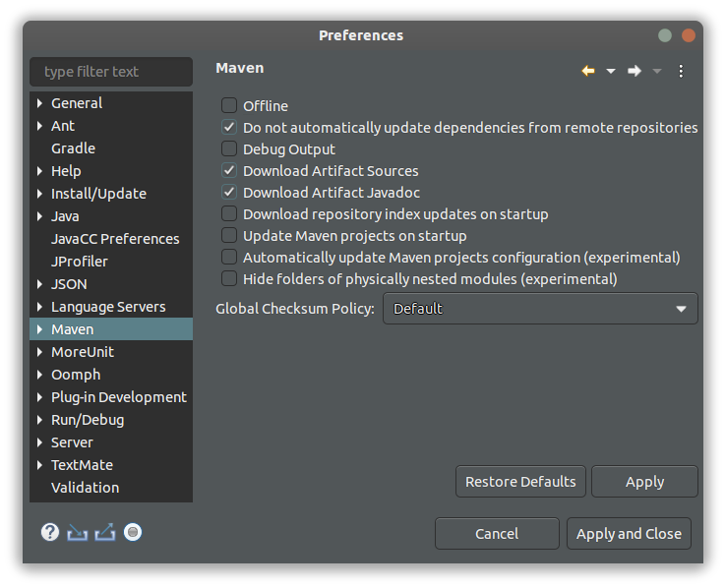726x588 pixels.
Task: Enable Hide folders of physically nested modules
Action: coord(229,279)
